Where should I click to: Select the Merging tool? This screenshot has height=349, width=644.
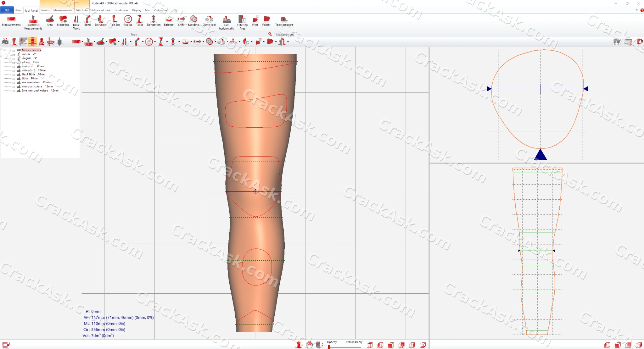point(193,21)
